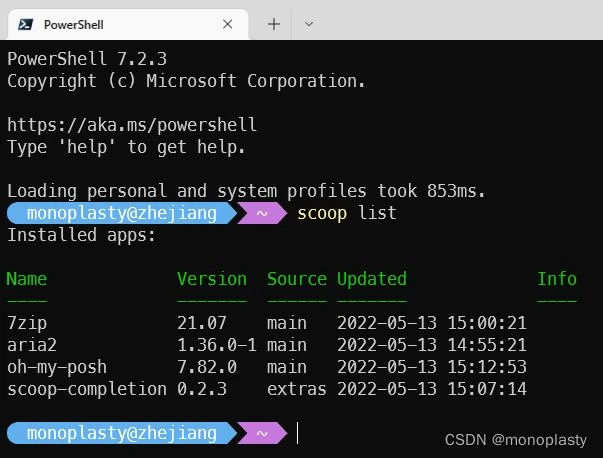The image size is (603, 458).
Task: Open a new tab with the plus button
Action: click(x=274, y=24)
